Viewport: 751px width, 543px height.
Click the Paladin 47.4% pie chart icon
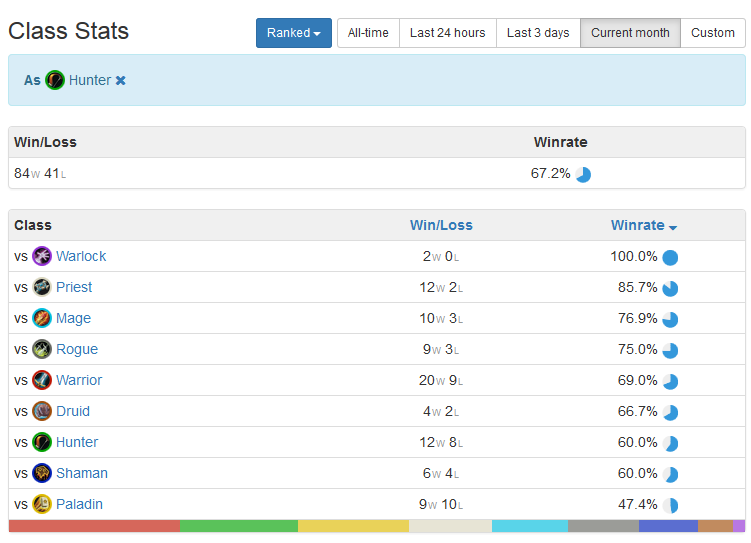pos(670,506)
